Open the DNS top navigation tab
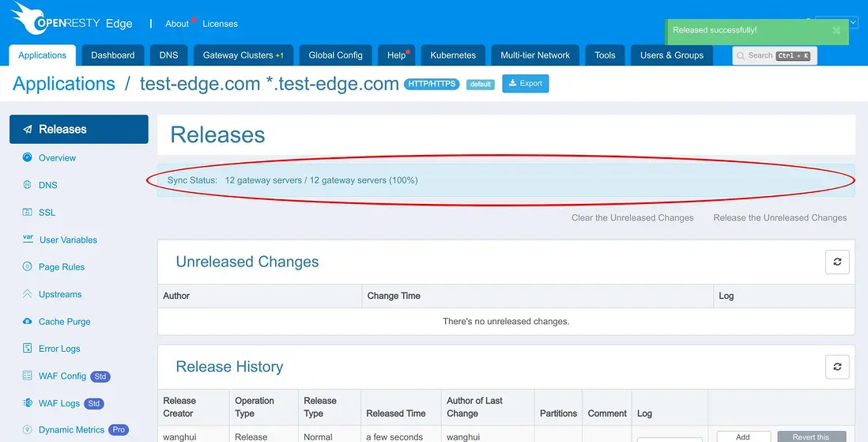Image resolution: width=868 pixels, height=442 pixels. [x=169, y=55]
